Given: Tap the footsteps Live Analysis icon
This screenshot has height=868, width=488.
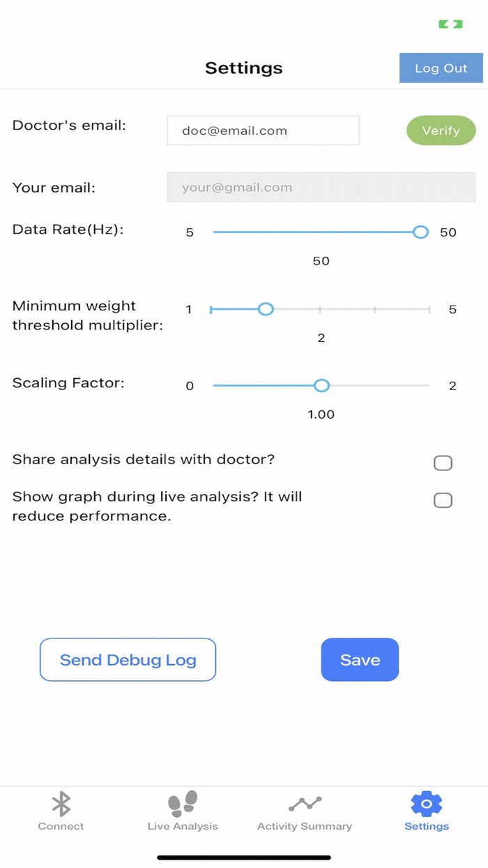Looking at the screenshot, I should (x=182, y=803).
